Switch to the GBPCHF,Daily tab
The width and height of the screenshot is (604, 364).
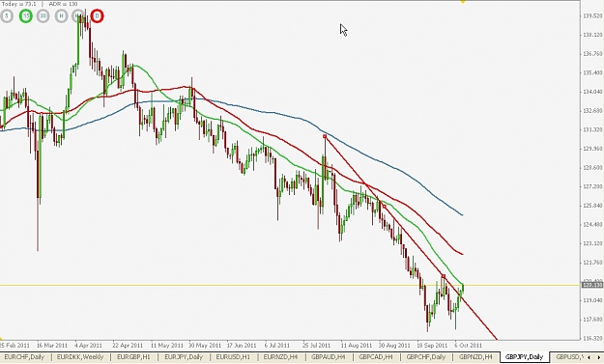point(425,357)
